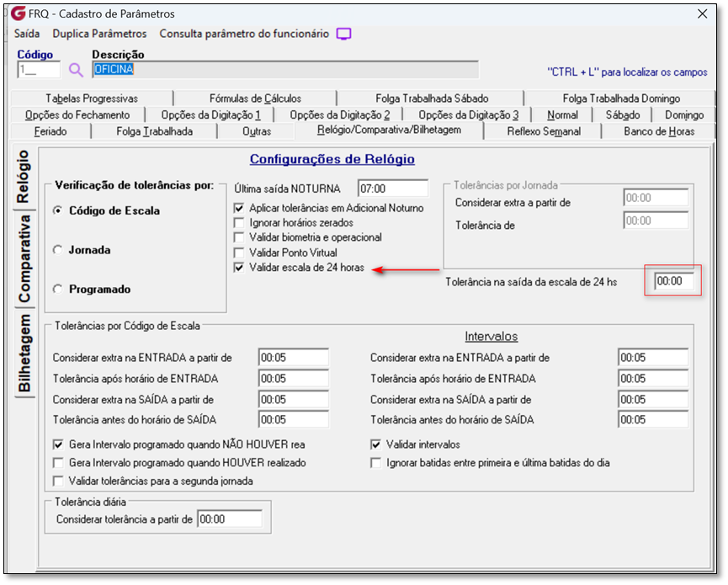
Task: Click Intervalos Tolerância antes do horário SAÍDA field
Action: coord(653,420)
